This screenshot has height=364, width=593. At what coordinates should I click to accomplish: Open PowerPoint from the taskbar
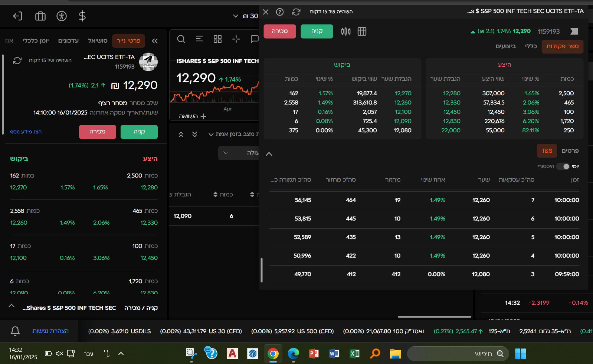coord(314,354)
